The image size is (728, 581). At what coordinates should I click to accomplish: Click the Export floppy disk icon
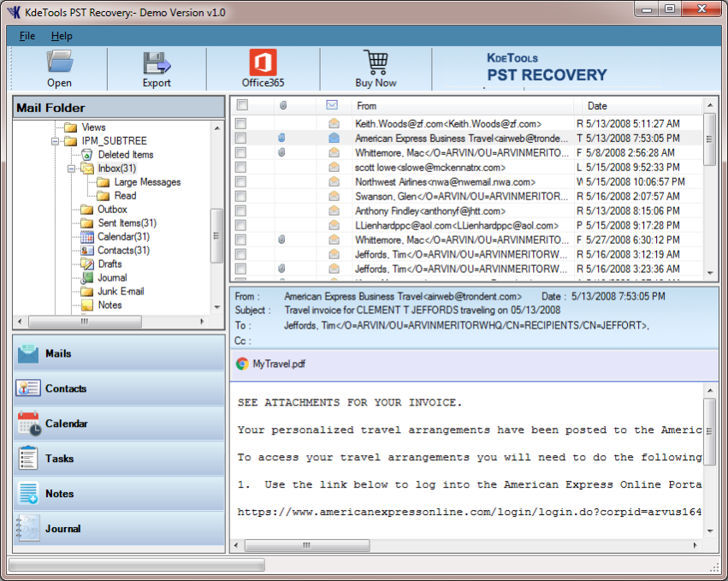157,63
